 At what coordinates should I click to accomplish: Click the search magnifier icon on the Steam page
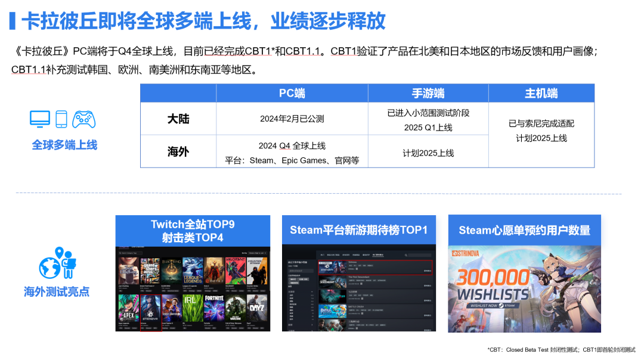405,255
